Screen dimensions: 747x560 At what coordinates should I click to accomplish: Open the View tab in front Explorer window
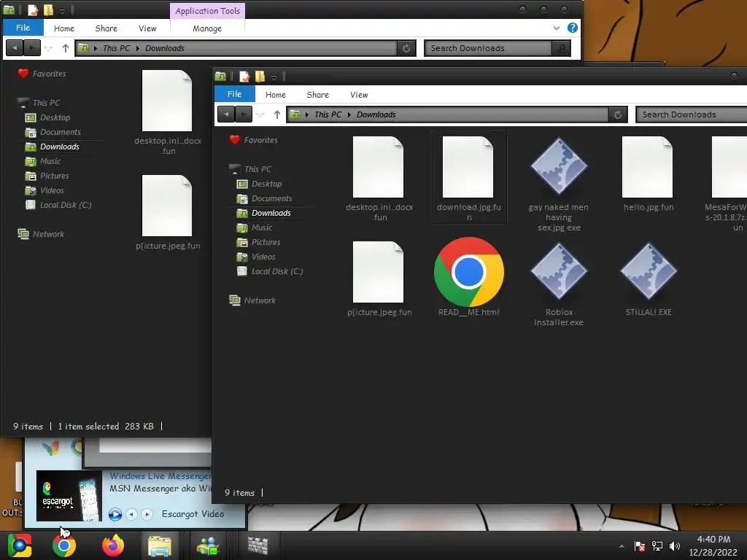click(359, 95)
